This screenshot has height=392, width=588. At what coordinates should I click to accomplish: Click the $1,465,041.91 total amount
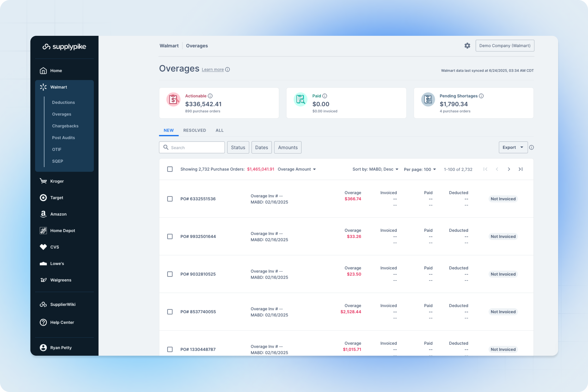coord(260,169)
